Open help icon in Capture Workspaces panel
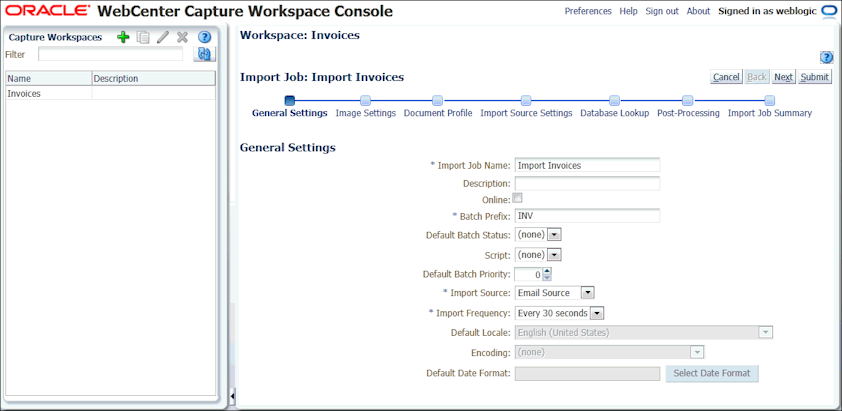Screen dimensions: 842x411 (x=204, y=37)
